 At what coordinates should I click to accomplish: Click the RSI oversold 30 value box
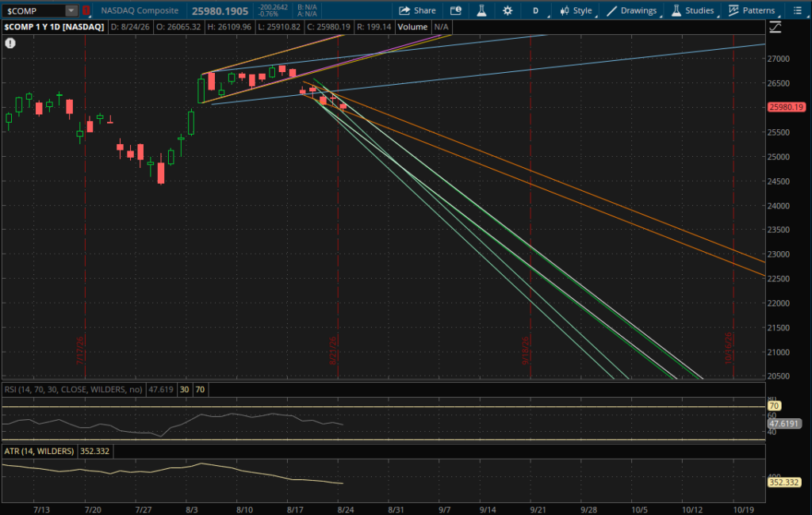click(x=184, y=389)
